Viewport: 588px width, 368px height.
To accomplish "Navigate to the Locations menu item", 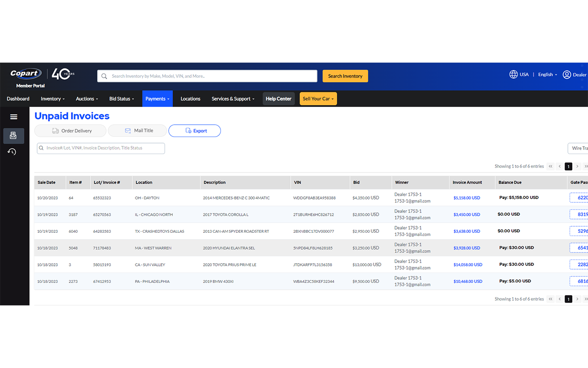I will 190,99.
